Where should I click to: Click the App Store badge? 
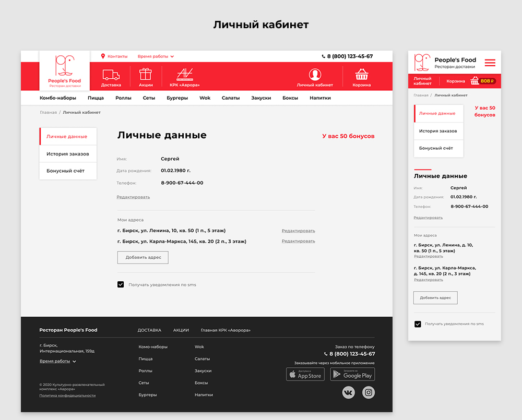click(x=305, y=374)
